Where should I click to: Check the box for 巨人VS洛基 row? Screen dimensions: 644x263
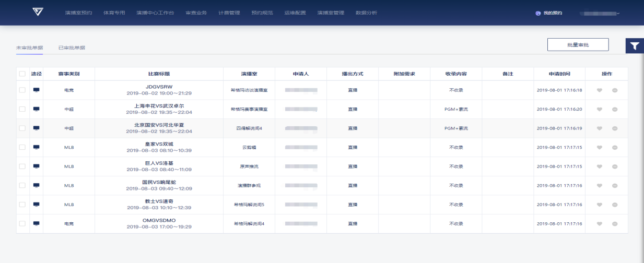(x=22, y=166)
